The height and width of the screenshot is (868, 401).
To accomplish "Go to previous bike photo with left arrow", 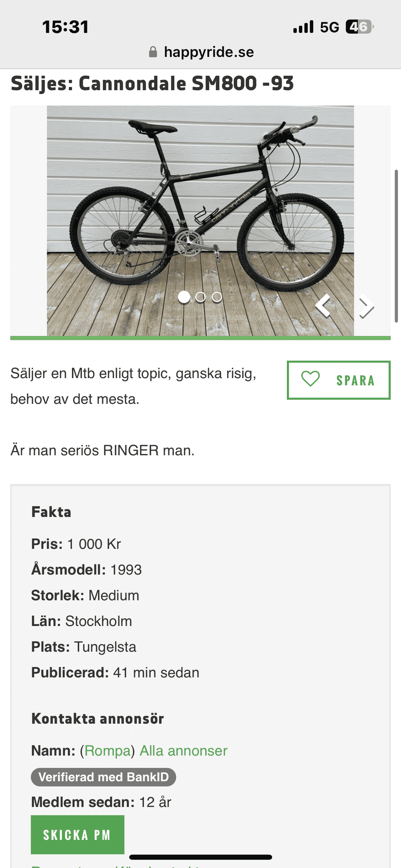I will coord(323,306).
